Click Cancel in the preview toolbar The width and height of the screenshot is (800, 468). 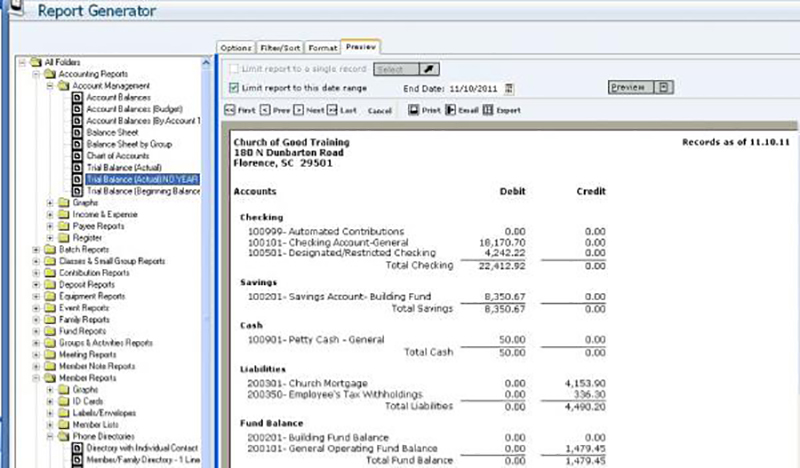coord(380,111)
